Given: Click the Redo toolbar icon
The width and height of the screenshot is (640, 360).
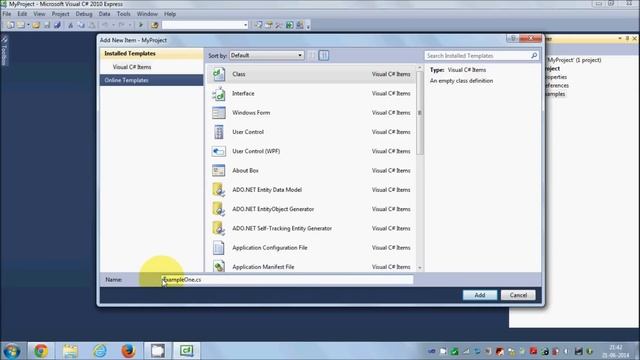Looking at the screenshot, I should point(121,25).
